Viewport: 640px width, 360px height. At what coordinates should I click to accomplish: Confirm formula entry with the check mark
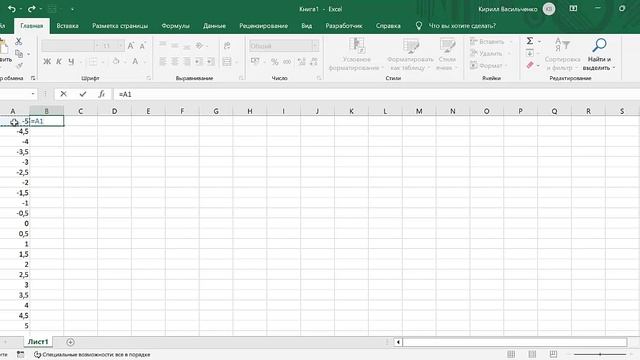[x=83, y=94]
